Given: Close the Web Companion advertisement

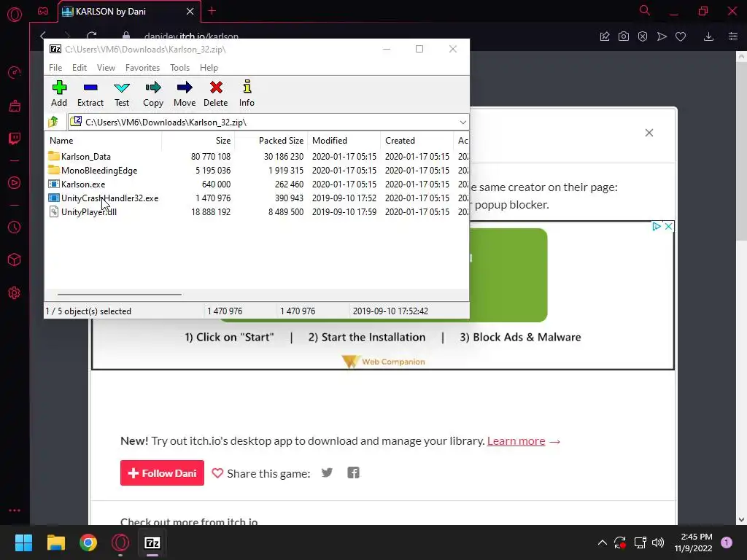Looking at the screenshot, I should 668,226.
